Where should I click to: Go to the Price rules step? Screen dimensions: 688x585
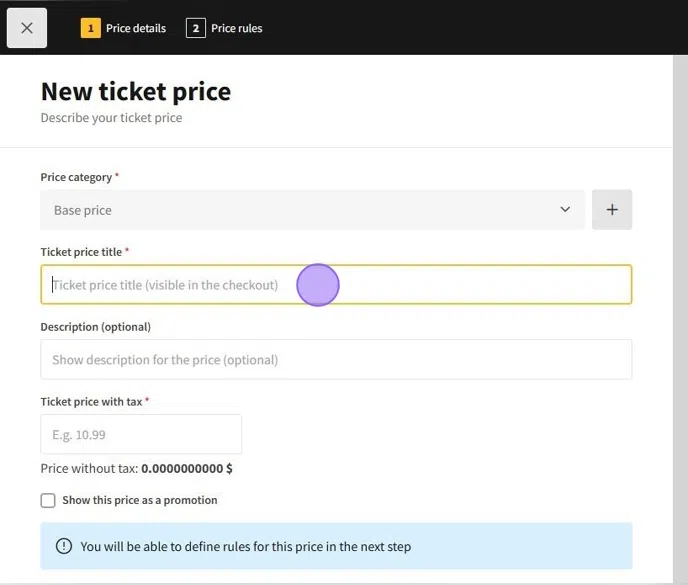click(x=237, y=28)
